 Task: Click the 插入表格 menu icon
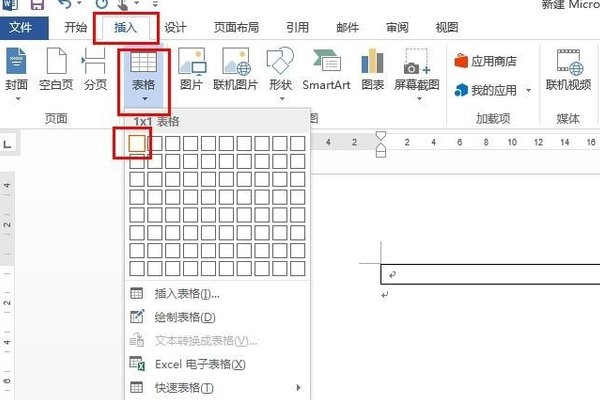[x=137, y=294]
